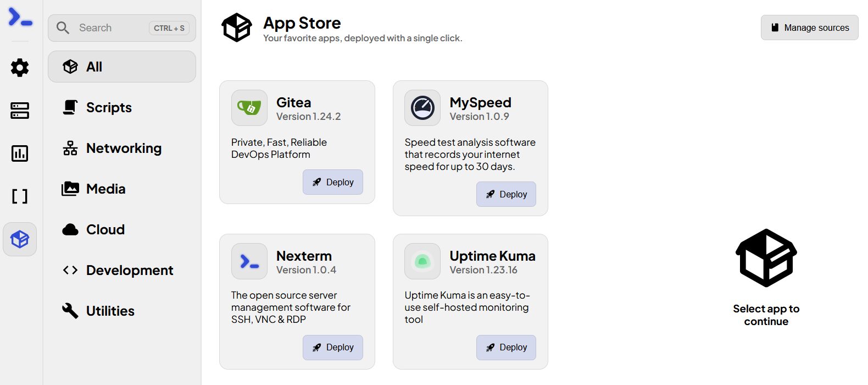Viewport: 868px width, 385px height.
Task: Click the 'Version 1.0.4' text
Action: [x=306, y=270]
